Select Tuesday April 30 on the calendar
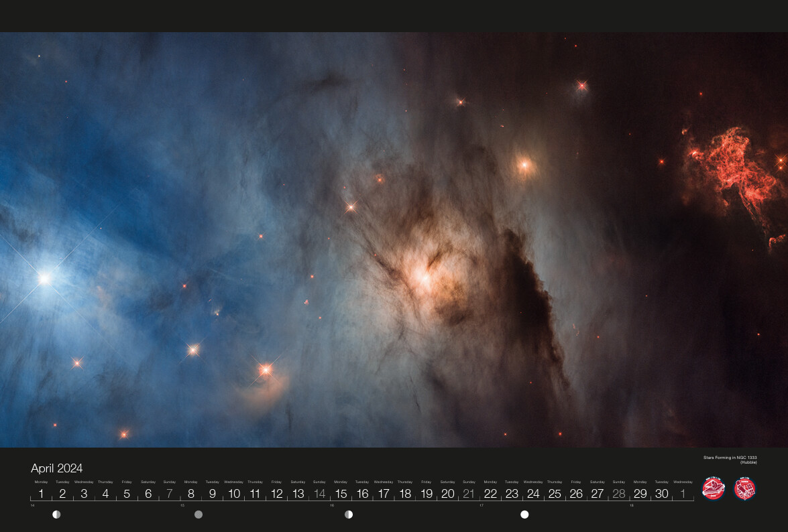The image size is (788, 532). point(661,493)
